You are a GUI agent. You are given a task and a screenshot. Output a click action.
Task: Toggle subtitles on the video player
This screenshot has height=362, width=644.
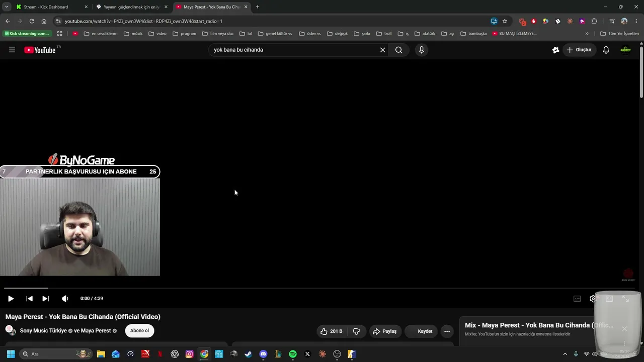click(577, 299)
